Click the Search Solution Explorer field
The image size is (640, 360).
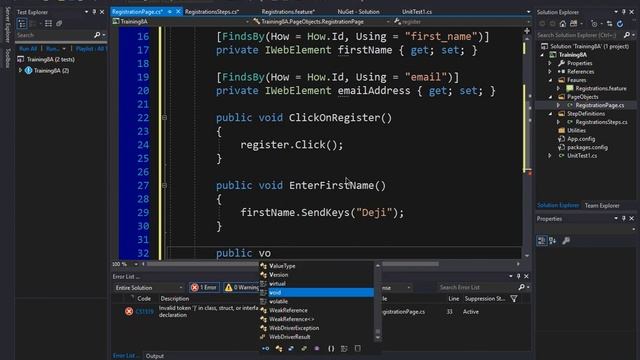(579, 36)
